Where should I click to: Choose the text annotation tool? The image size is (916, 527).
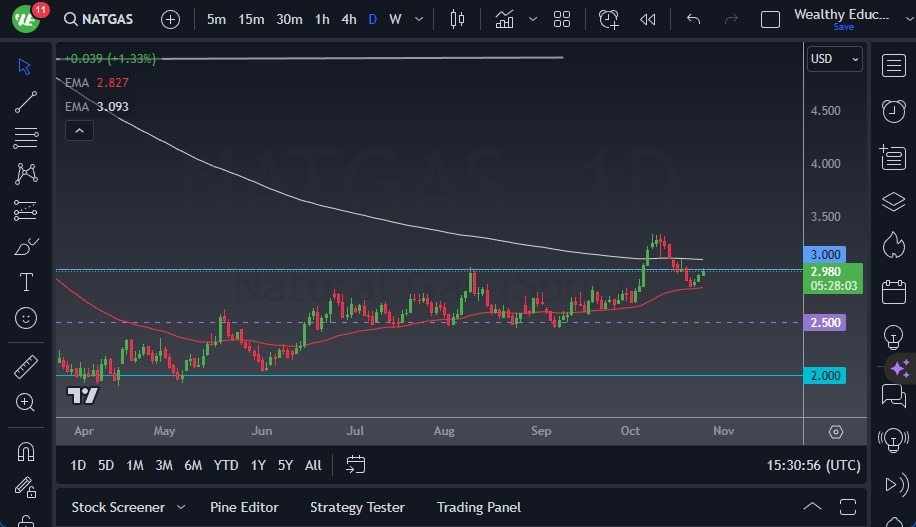pos(26,282)
